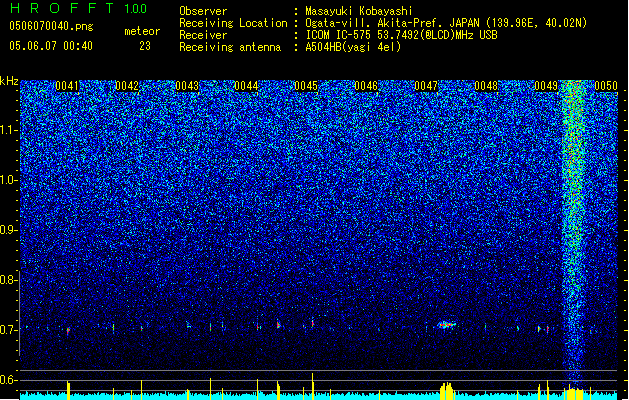Click the 0045 time marker

[x=306, y=86]
